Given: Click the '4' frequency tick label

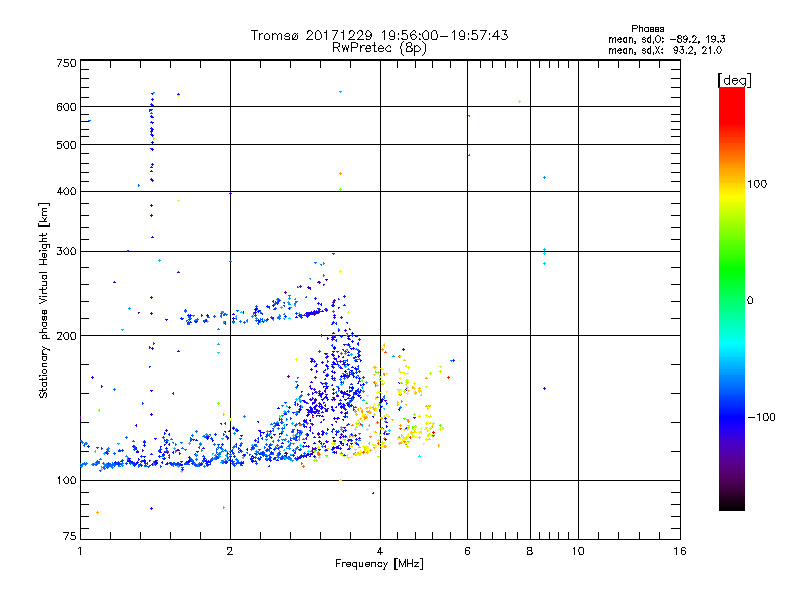Looking at the screenshot, I should pos(380,551).
